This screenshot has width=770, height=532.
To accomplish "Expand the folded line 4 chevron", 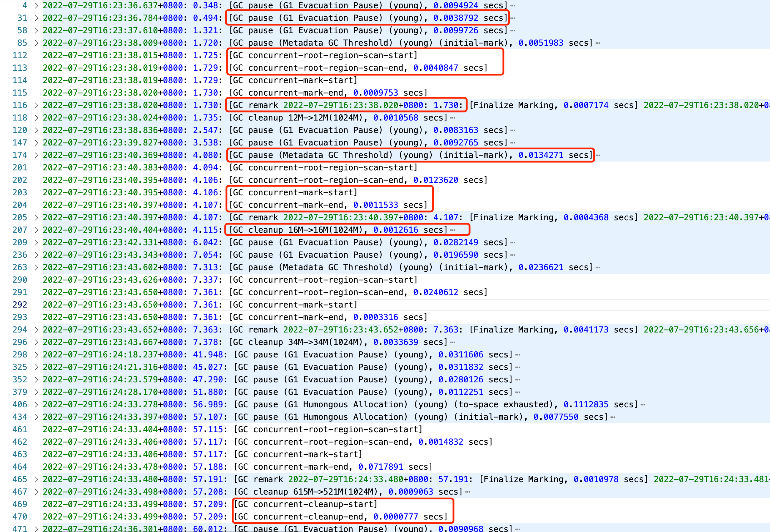I will pos(36,6).
